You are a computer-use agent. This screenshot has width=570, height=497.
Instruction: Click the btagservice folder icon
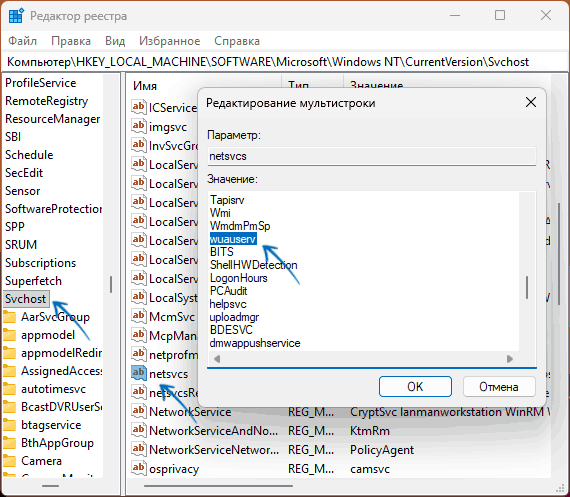pos(10,425)
